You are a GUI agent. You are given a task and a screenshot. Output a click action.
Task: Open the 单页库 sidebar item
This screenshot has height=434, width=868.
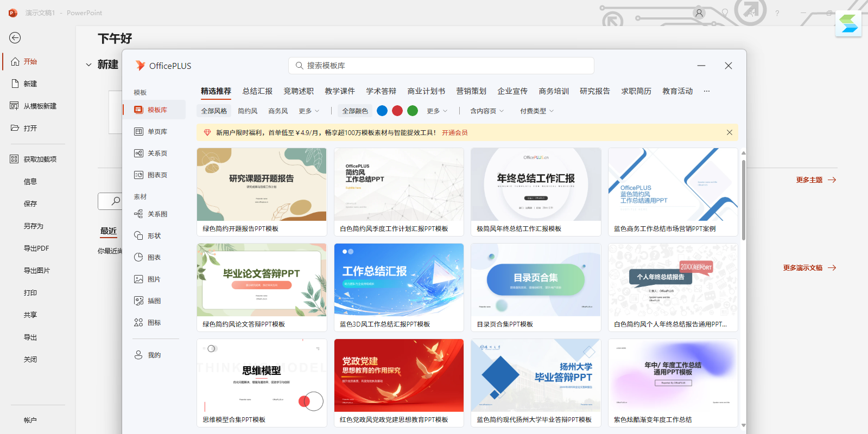pyautogui.click(x=157, y=132)
